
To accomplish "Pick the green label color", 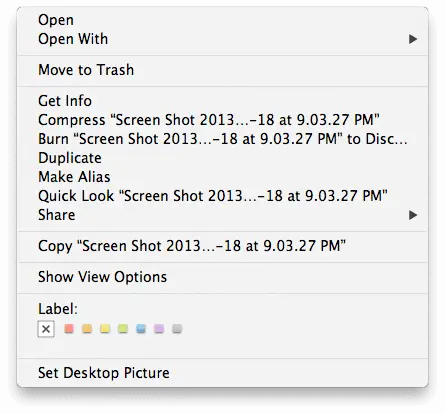I will (123, 329).
